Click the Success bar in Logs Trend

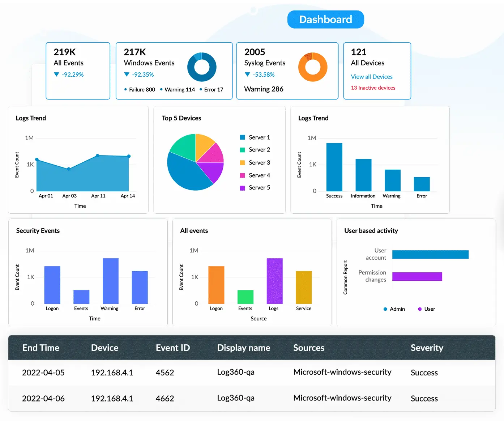(x=334, y=167)
